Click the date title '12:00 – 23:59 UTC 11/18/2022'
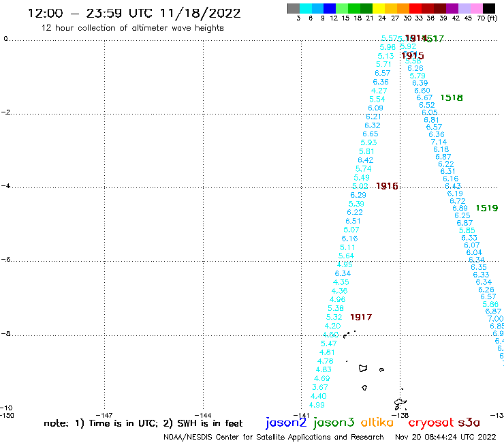The width and height of the screenshot is (504, 443). tap(134, 14)
